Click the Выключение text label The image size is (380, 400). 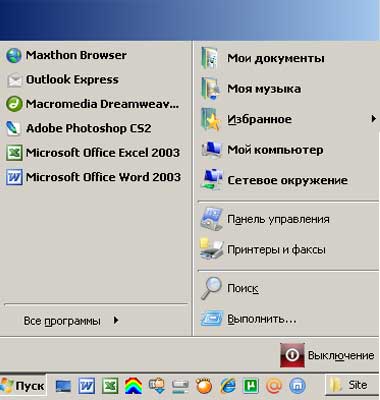pos(341,355)
